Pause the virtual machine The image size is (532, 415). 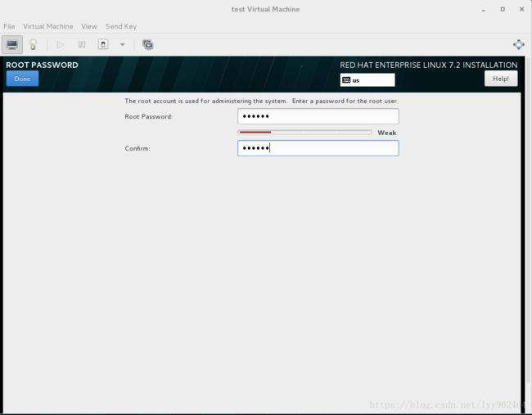point(82,44)
